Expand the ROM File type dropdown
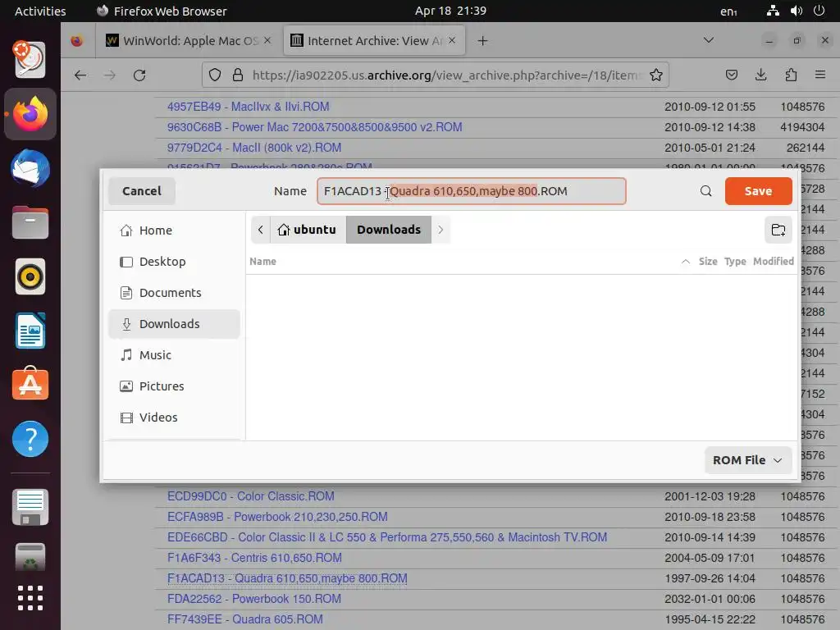This screenshot has height=630, width=840. click(x=748, y=460)
